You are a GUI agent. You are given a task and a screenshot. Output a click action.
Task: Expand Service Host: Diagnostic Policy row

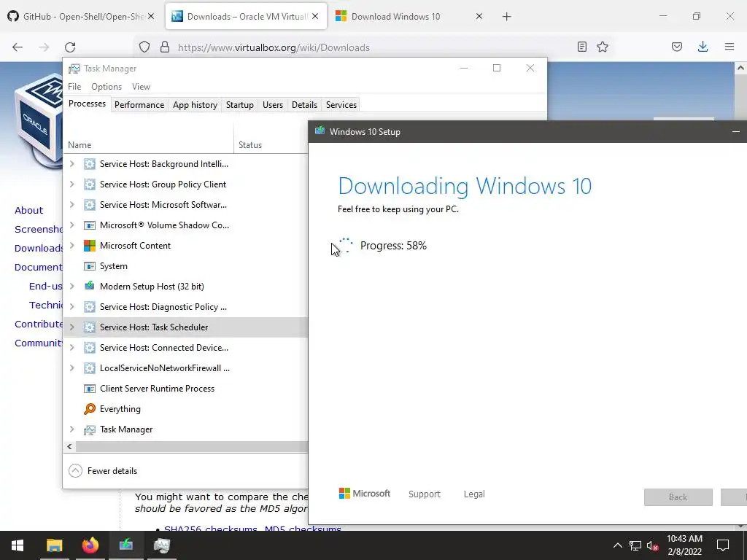72,307
